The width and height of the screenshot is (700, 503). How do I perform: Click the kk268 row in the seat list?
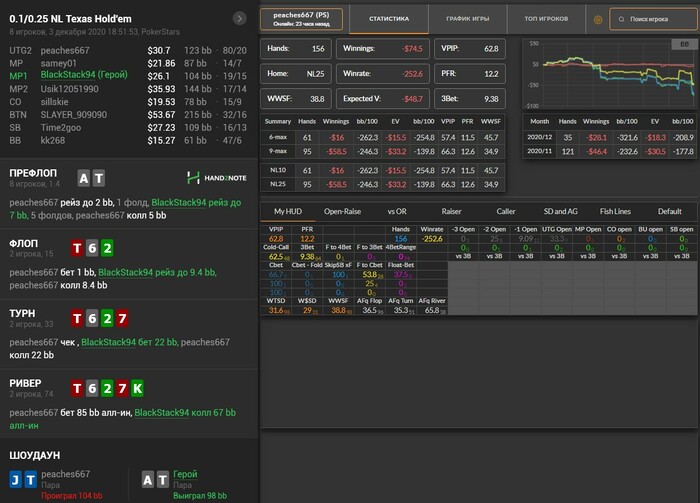coord(128,140)
